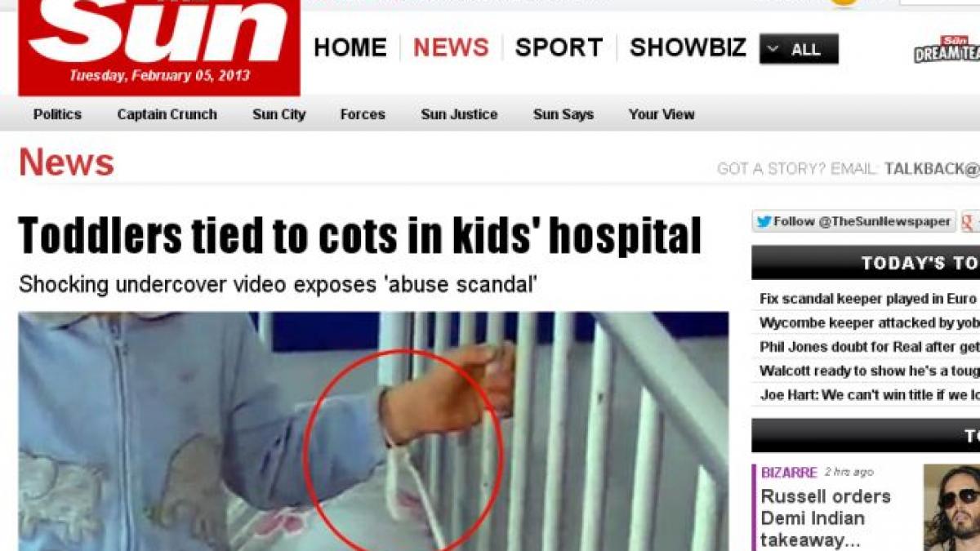Go to Forces subsection

[363, 114]
